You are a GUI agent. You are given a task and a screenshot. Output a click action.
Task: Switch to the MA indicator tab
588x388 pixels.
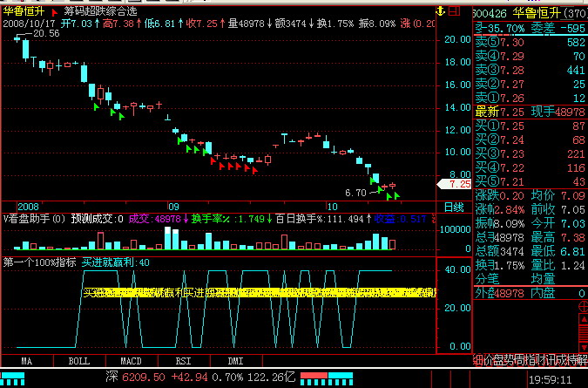[x=27, y=361]
